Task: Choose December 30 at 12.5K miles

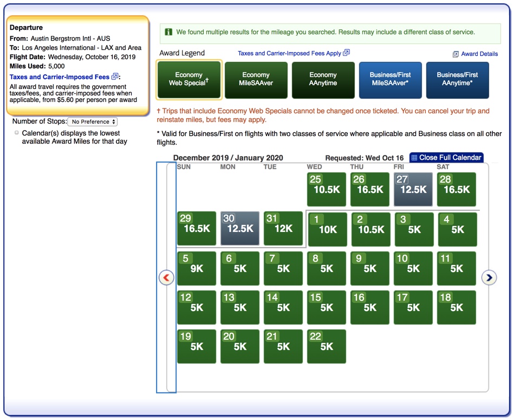Action: click(x=240, y=228)
